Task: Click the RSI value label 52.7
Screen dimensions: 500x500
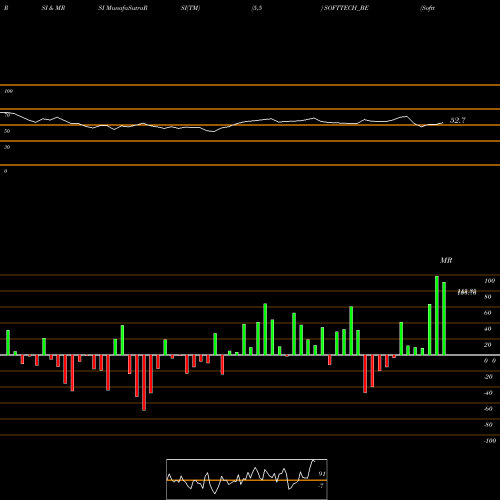Action: (458, 120)
